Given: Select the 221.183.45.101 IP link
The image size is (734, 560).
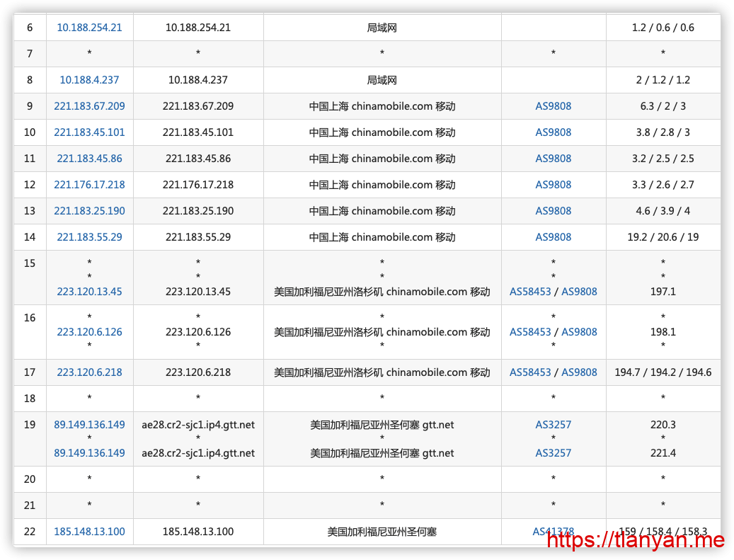Looking at the screenshot, I should pyautogui.click(x=89, y=132).
